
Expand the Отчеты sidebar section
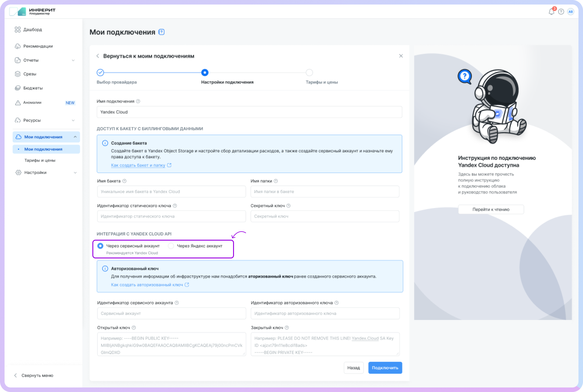[x=73, y=60]
